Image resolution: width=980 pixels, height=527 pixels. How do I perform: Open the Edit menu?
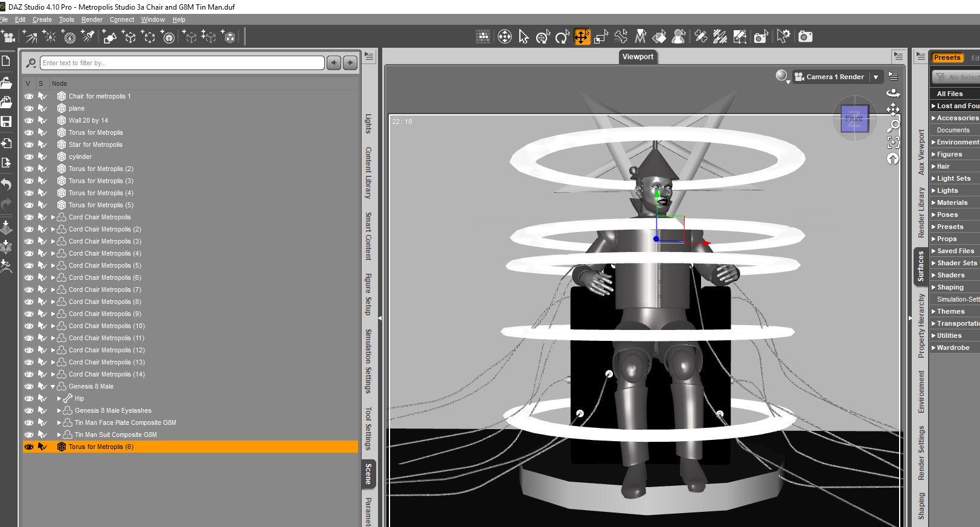click(20, 19)
